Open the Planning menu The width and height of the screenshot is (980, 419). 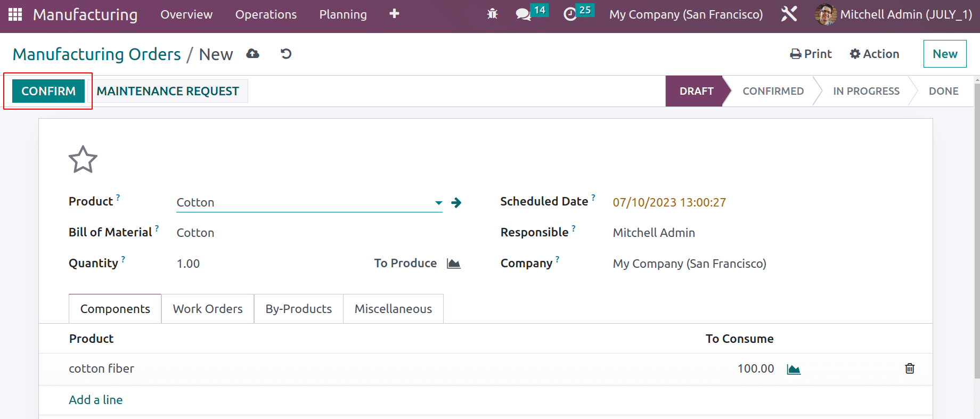point(343,14)
